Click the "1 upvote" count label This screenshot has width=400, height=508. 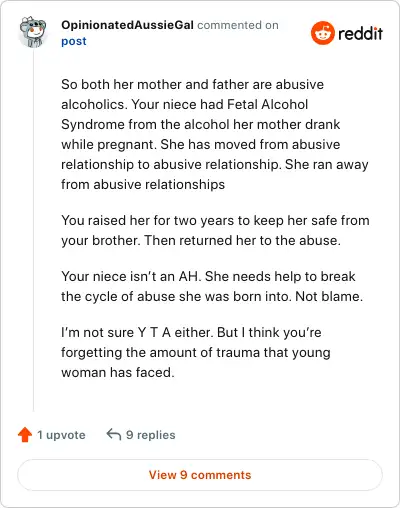pyautogui.click(x=61, y=435)
